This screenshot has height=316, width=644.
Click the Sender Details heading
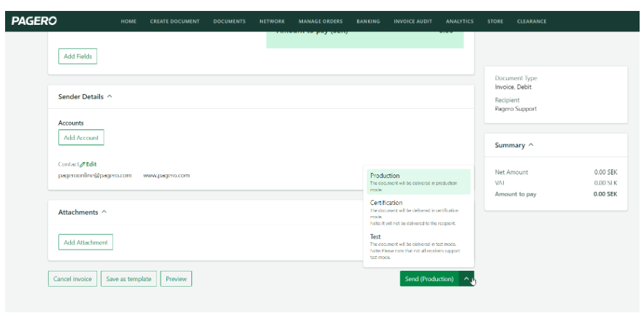click(81, 97)
